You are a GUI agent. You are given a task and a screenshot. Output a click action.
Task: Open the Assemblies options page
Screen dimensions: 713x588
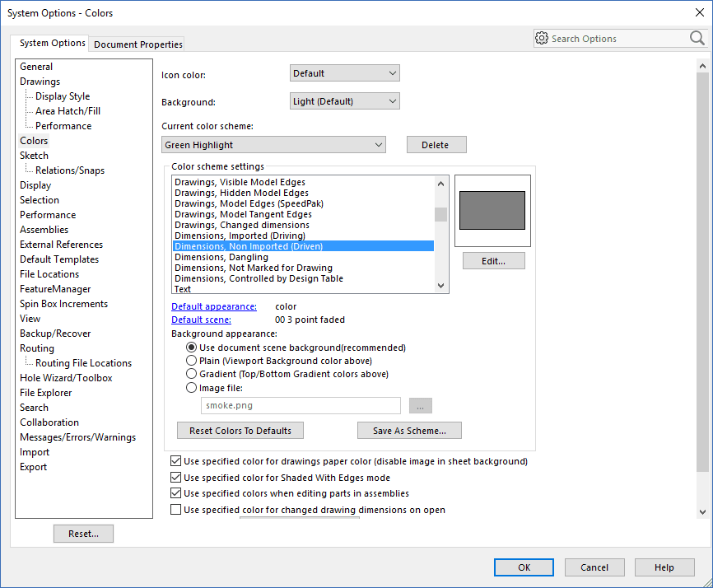[x=44, y=230]
